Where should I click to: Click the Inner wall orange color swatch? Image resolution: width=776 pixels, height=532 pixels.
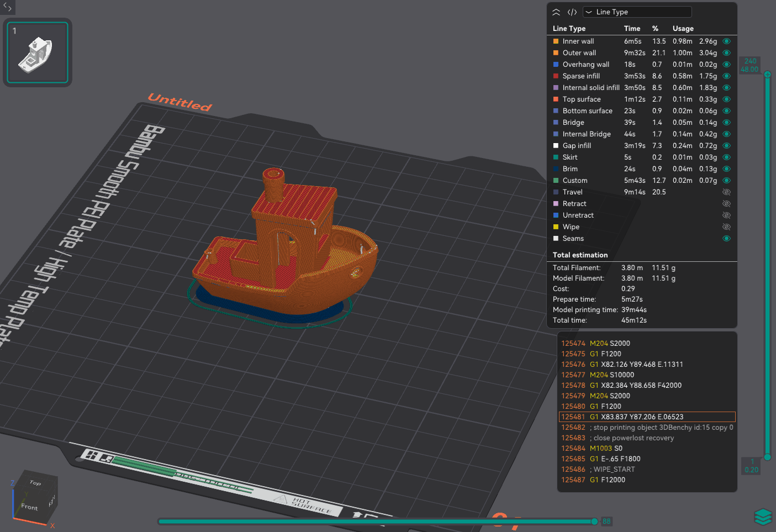pyautogui.click(x=556, y=41)
